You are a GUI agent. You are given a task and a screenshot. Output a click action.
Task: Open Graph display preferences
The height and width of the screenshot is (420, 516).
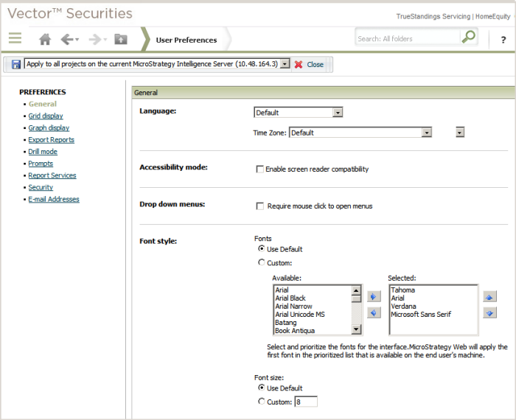pos(49,127)
